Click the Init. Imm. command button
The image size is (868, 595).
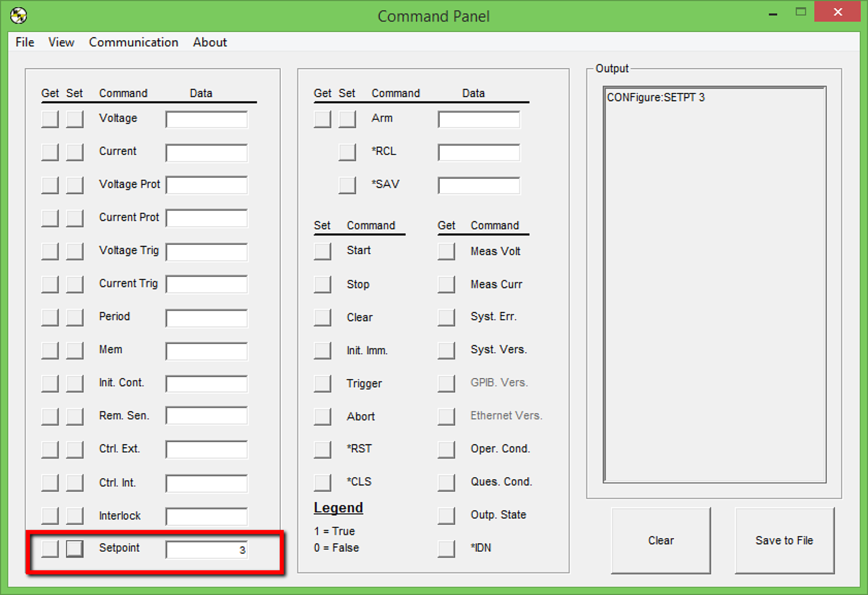(x=323, y=351)
